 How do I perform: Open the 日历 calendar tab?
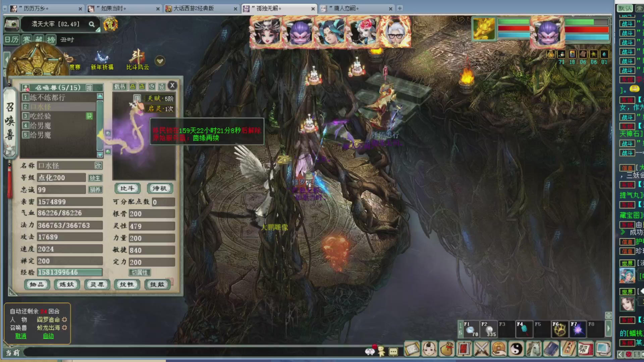[x=12, y=40]
